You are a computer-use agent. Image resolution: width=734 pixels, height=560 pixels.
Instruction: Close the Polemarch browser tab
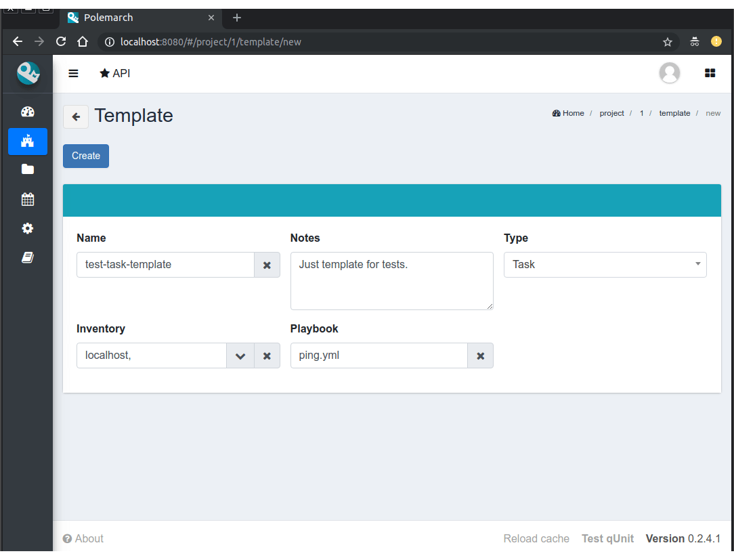(x=211, y=18)
